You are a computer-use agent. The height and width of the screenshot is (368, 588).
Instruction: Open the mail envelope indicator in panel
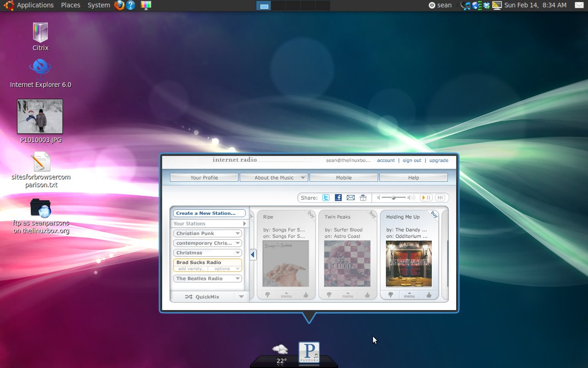(579, 5)
